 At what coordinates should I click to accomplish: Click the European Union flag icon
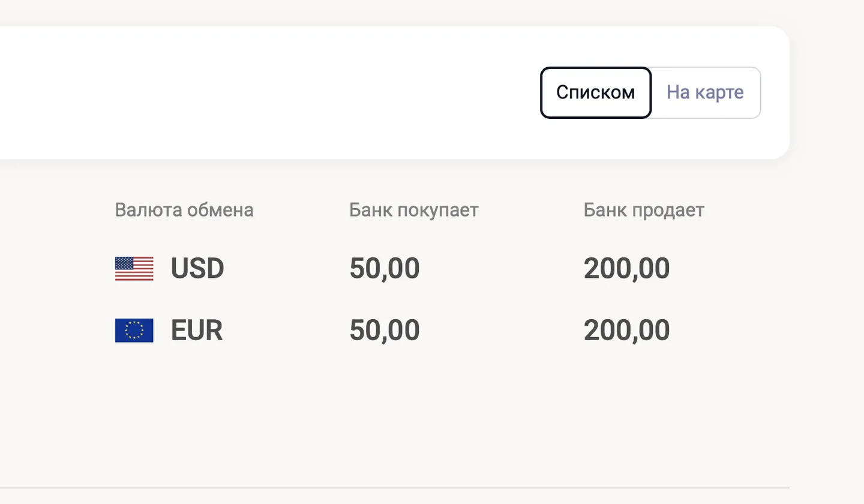134,331
